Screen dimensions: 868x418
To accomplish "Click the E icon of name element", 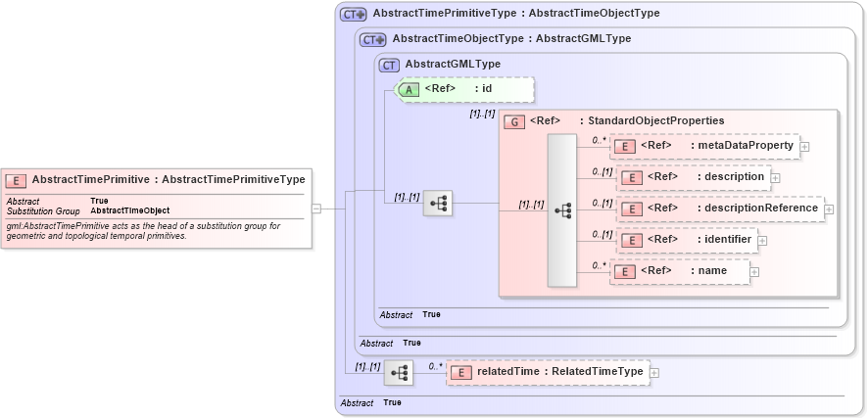I will coord(625,272).
